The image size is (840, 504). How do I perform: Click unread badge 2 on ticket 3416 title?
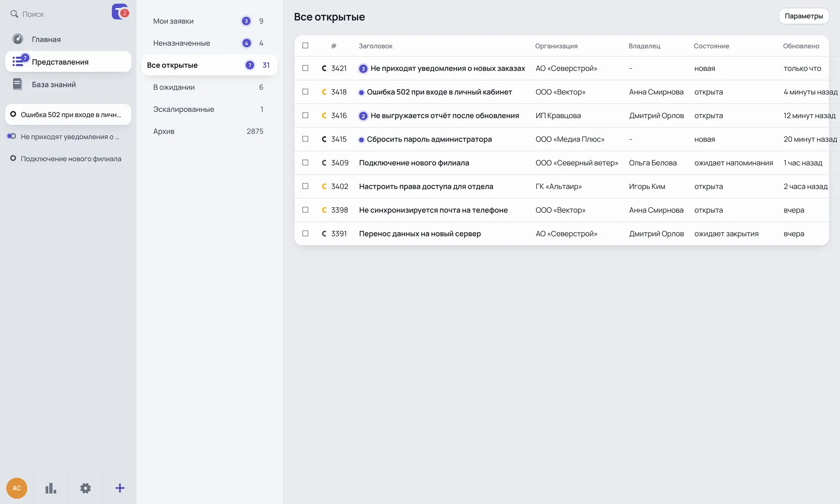pos(363,116)
